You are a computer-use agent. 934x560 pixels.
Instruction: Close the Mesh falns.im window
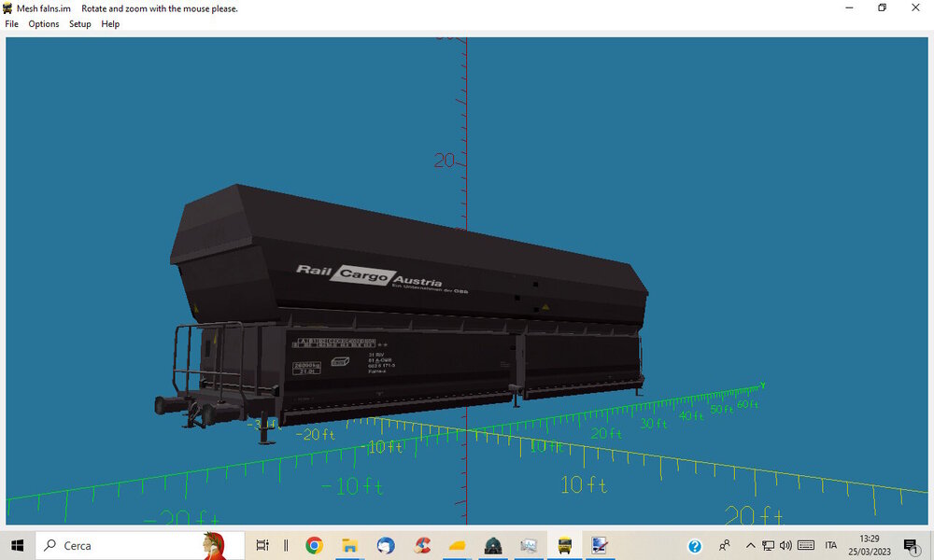(x=915, y=7)
